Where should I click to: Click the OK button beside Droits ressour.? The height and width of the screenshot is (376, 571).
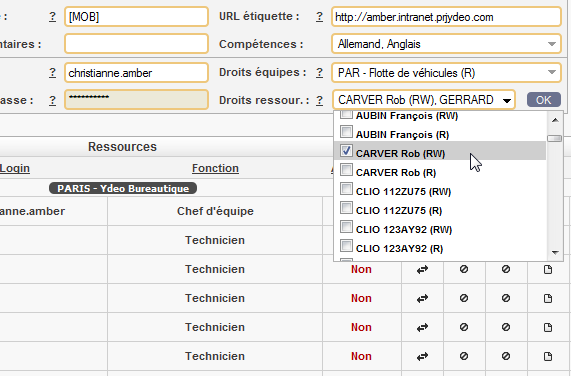[x=543, y=100]
